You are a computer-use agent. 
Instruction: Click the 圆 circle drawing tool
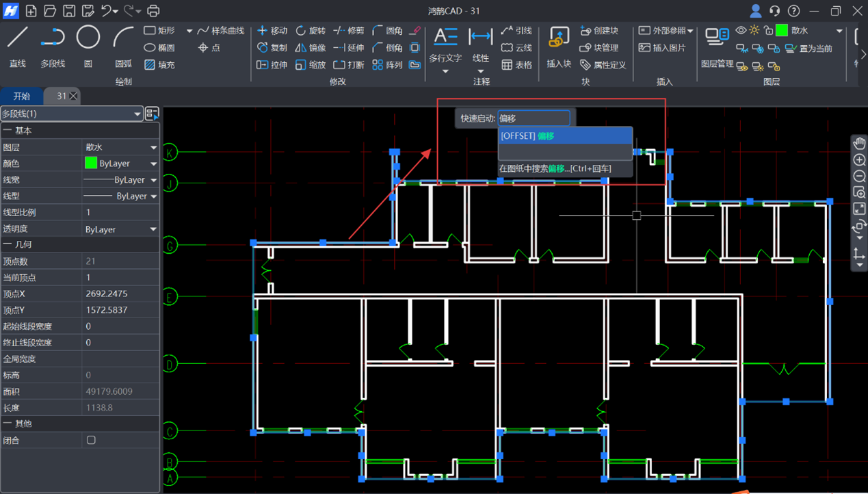point(88,45)
